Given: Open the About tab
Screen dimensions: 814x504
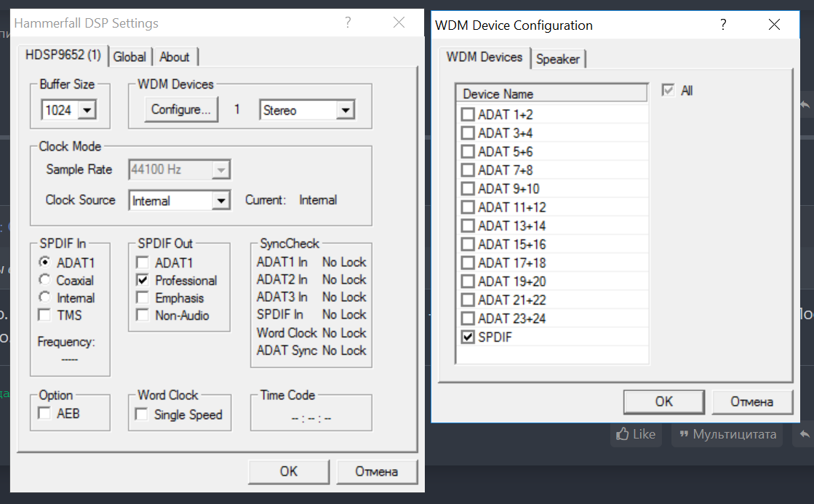Looking at the screenshot, I should pos(175,57).
